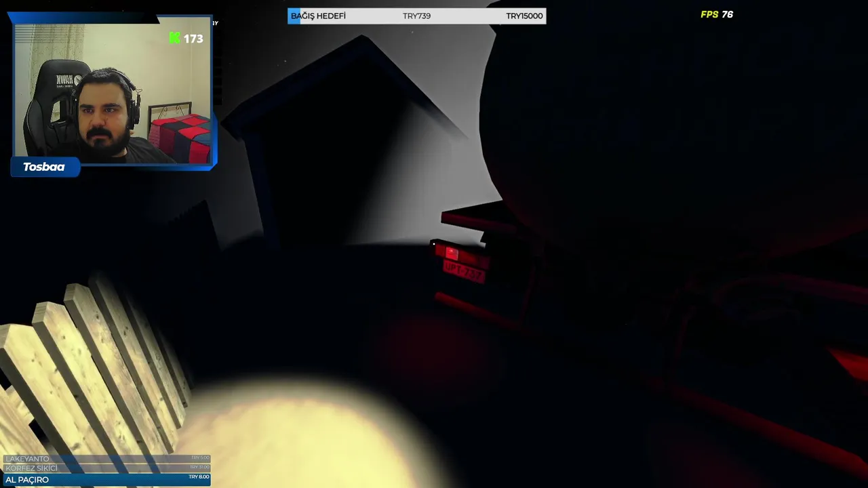The width and height of the screenshot is (868, 488).
Task: Select the AL PAÇIRO donation row
Action: (x=107, y=479)
